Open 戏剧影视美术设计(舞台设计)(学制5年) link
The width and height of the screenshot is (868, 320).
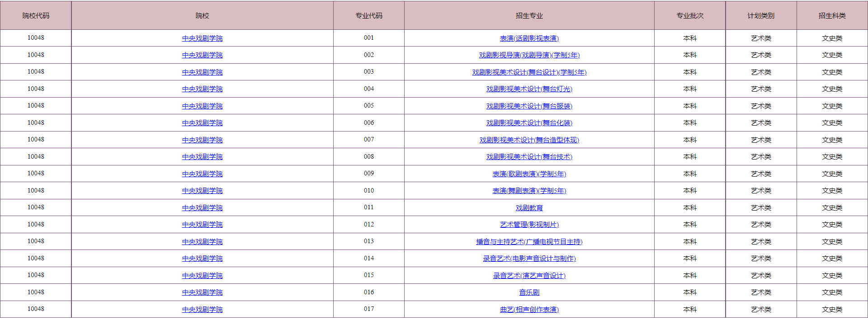point(529,72)
